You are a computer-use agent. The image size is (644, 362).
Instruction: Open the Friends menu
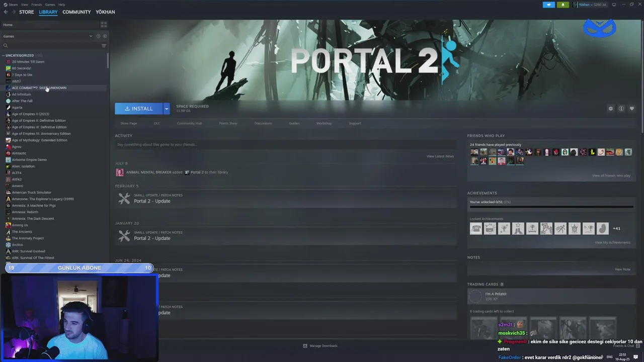click(x=37, y=5)
